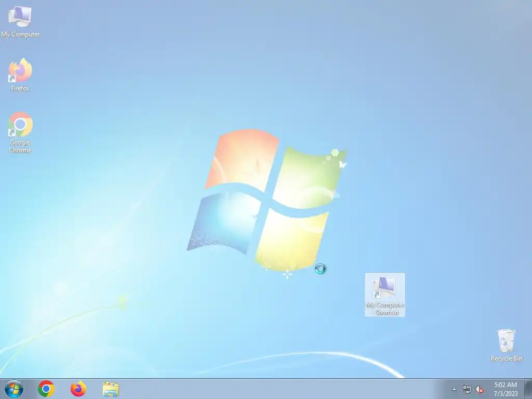Select the Firefox desktop shortcut
532x399 pixels.
click(x=20, y=75)
